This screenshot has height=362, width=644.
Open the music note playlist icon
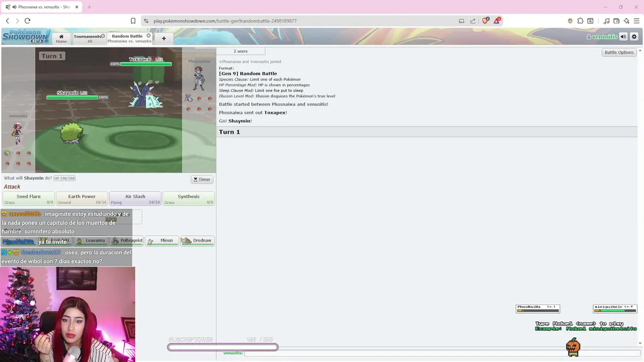click(x=606, y=21)
